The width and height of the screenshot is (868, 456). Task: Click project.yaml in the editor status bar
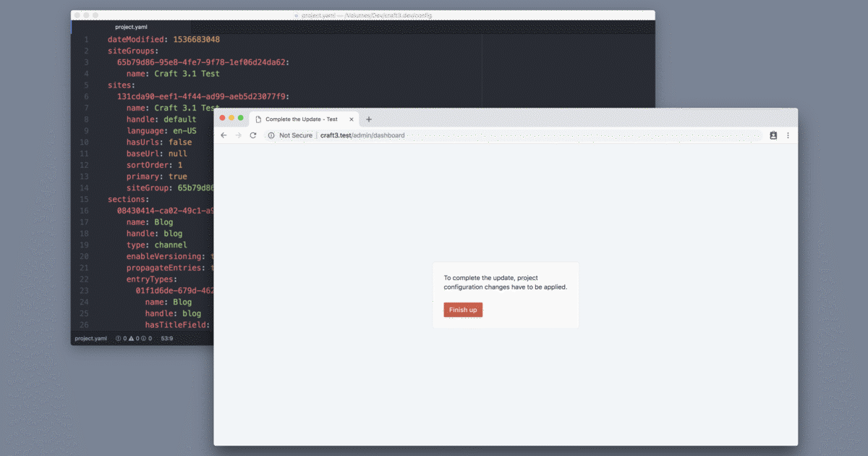90,338
